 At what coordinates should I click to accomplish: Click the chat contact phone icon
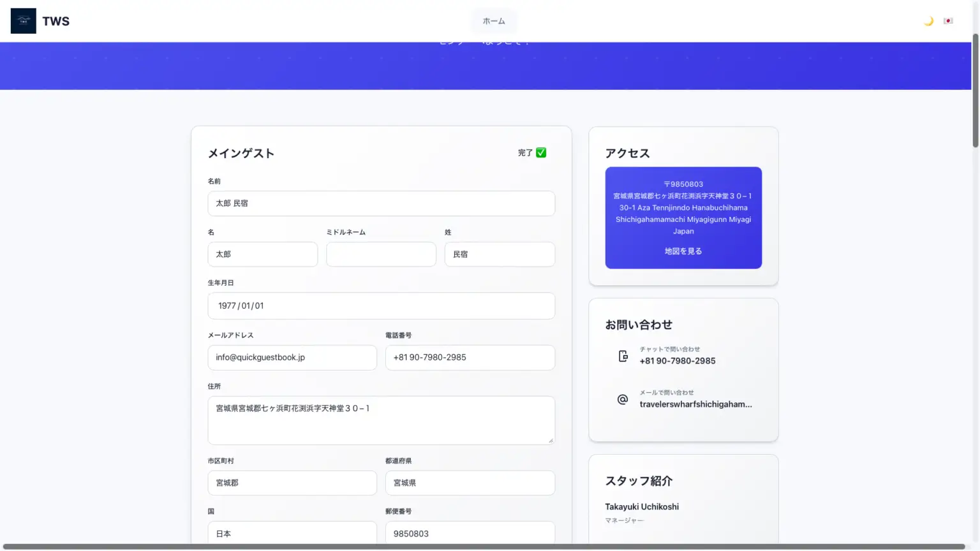click(x=623, y=356)
